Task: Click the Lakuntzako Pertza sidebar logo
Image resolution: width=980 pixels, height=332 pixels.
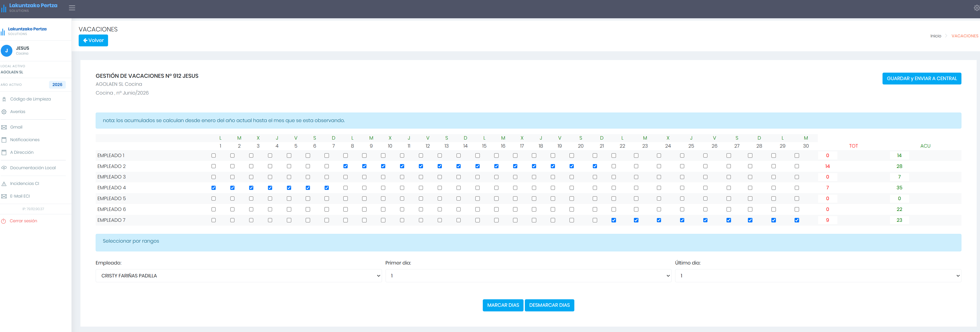Action: 23,31
